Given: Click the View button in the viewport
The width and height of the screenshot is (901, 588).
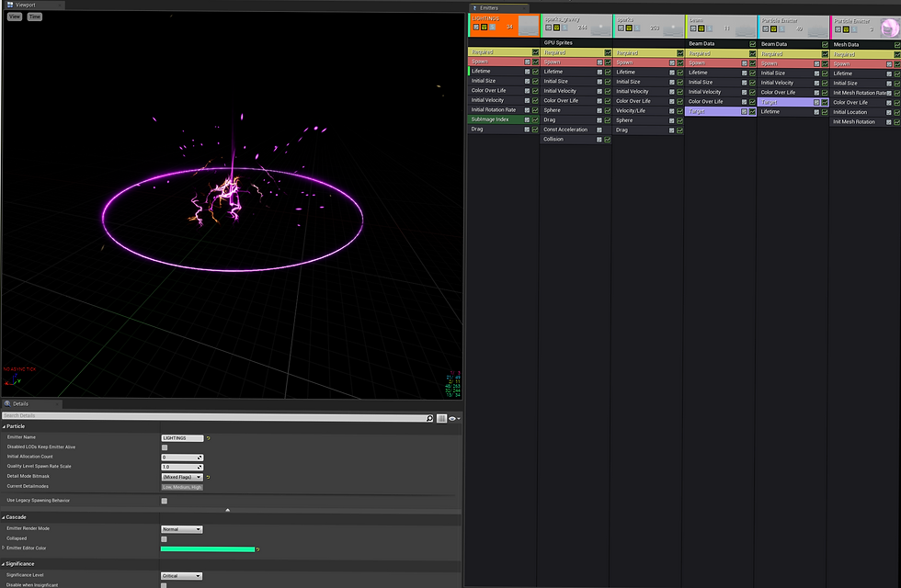Looking at the screenshot, I should coord(14,17).
